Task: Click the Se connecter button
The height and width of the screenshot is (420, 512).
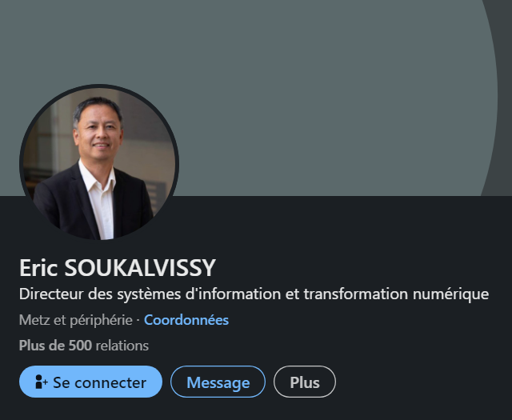Action: 90,382
